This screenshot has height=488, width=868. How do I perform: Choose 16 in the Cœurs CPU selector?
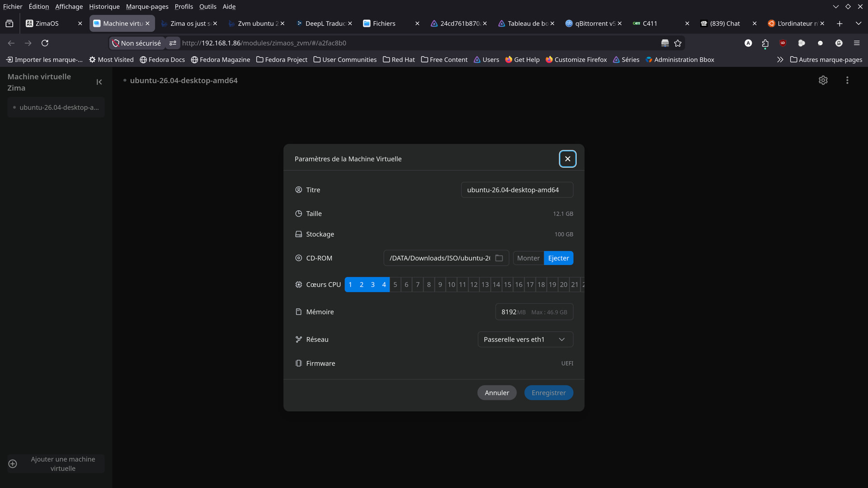pos(519,285)
